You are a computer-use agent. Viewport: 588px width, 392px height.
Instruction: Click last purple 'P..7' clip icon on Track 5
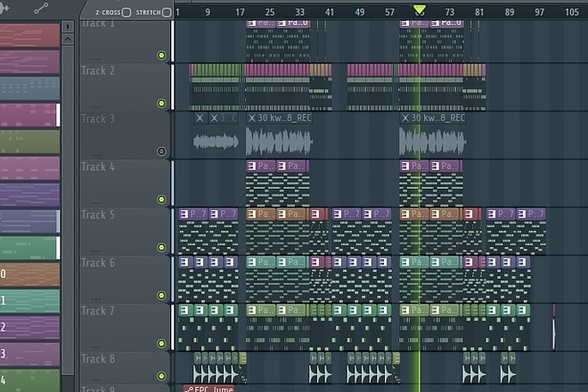pos(521,214)
